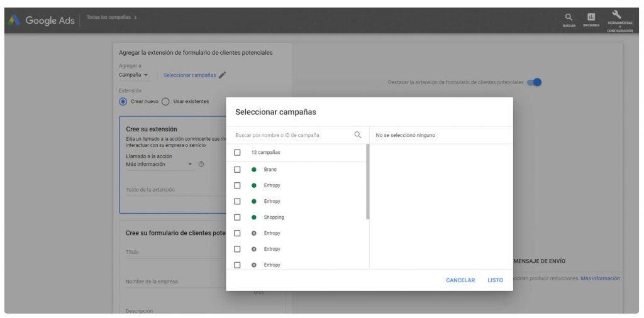This screenshot has width=644, height=318.
Task: Click the Nombre de la empresa field
Action: pyautogui.click(x=176, y=282)
